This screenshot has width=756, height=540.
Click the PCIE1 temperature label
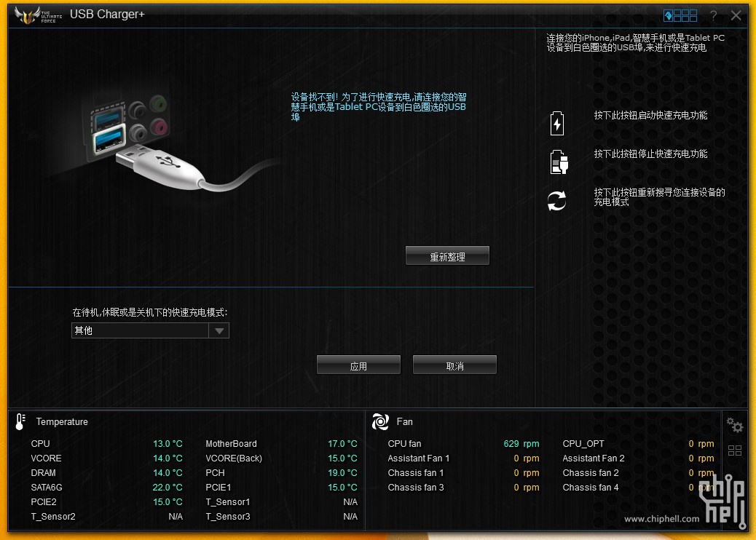coord(218,487)
